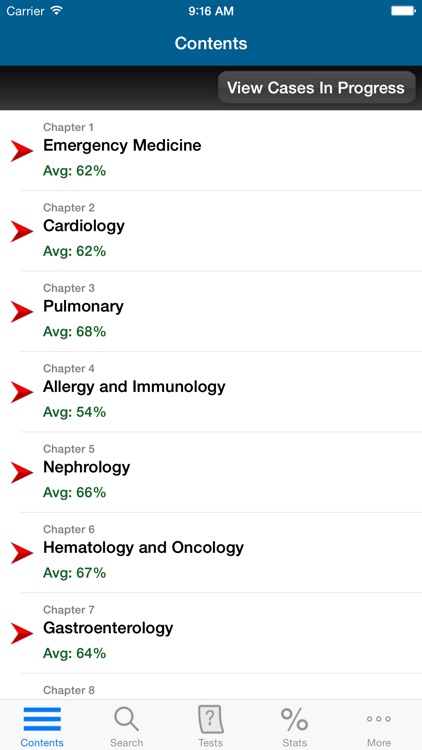
Task: Open the Stats percent icon
Action: coord(295,719)
